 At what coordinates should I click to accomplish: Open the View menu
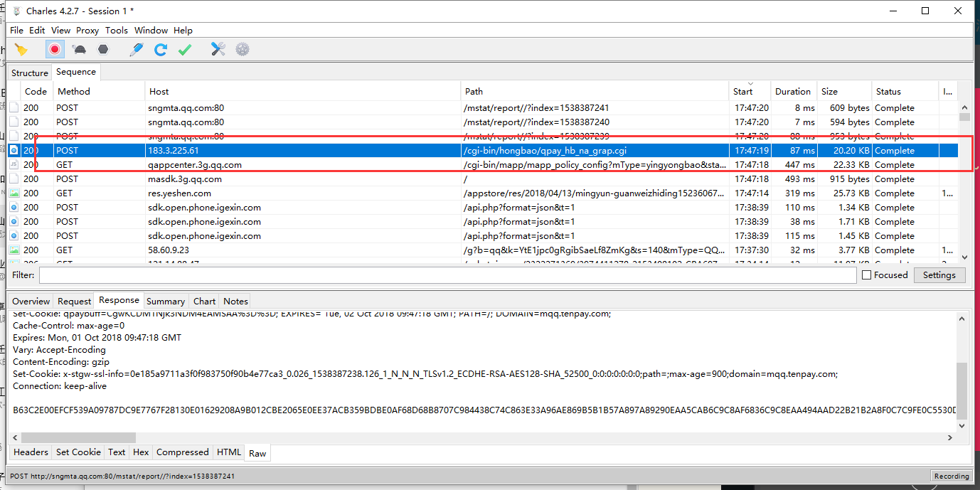point(61,31)
